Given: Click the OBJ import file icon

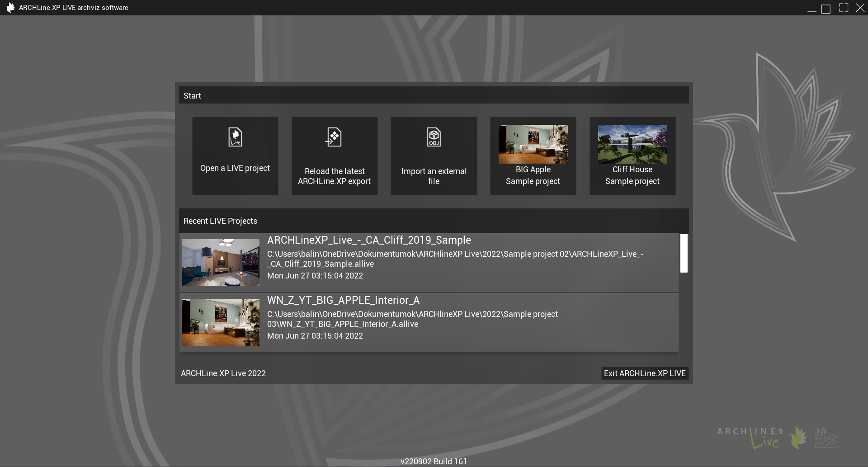Looking at the screenshot, I should pos(434,137).
